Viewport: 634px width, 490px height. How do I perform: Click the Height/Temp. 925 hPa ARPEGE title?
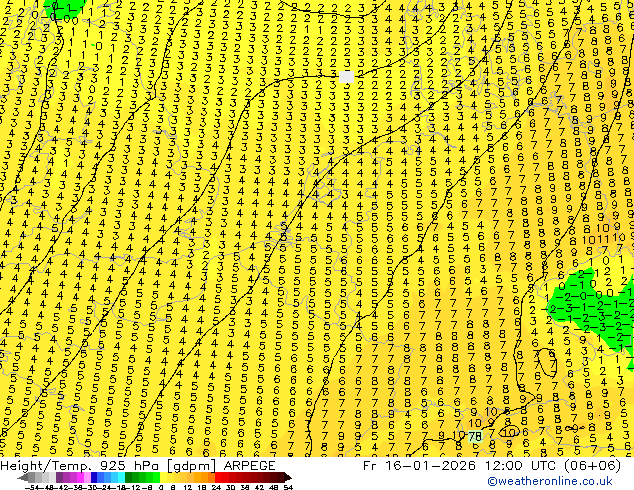pyautogui.click(x=138, y=465)
